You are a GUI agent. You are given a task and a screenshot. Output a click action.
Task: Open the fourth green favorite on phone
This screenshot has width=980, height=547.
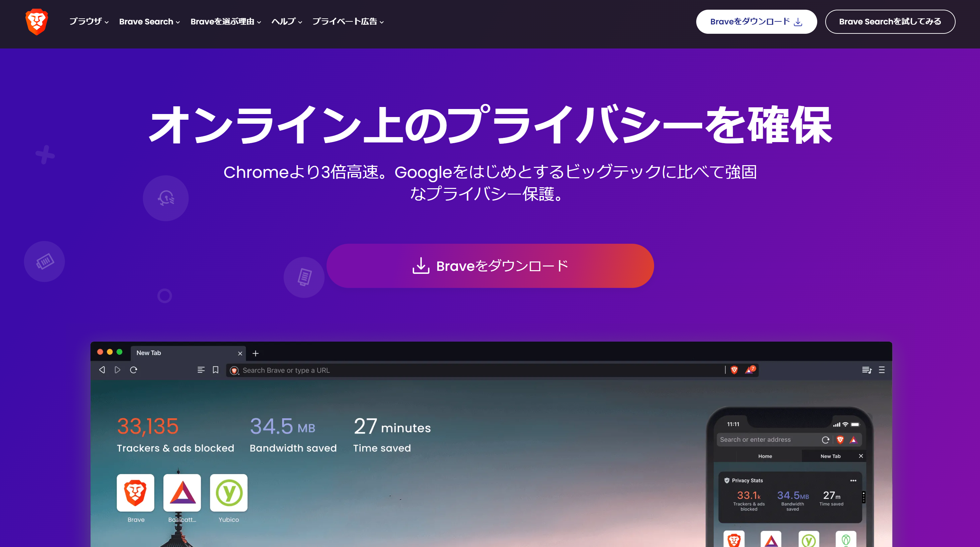(x=846, y=539)
